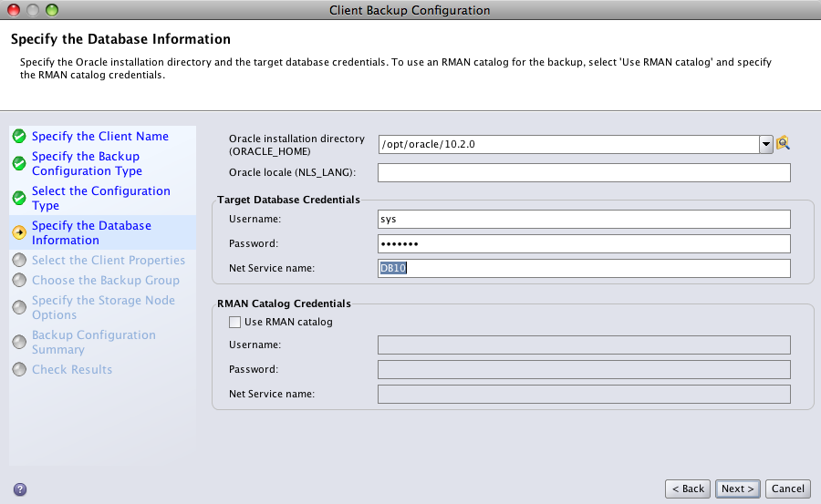The height and width of the screenshot is (504, 821).
Task: Go to Specify the Backup Configuration Type step
Action: 87,163
